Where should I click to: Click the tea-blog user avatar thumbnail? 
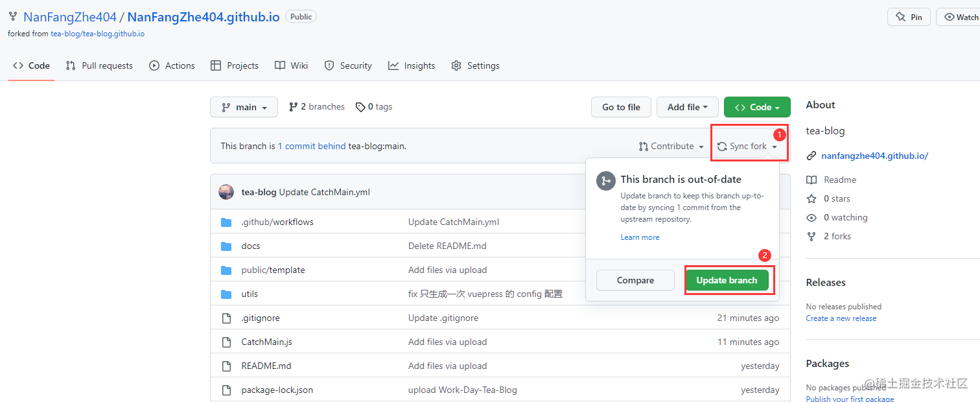[x=226, y=192]
